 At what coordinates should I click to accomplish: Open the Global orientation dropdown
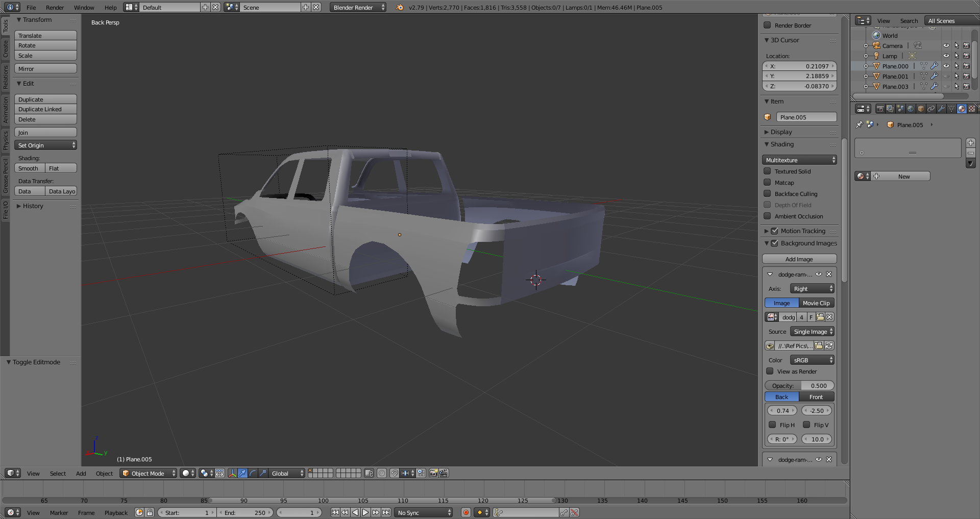click(x=287, y=473)
